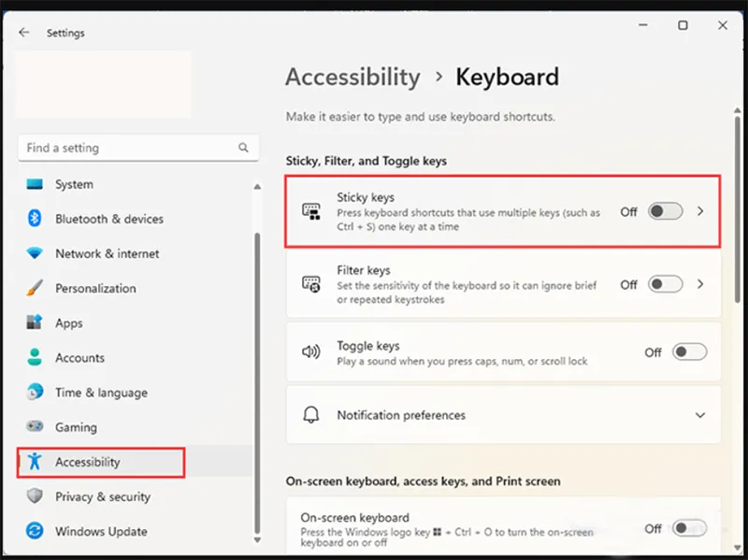Click the Sticky keys icon
This screenshot has height=560, width=748.
(x=309, y=210)
